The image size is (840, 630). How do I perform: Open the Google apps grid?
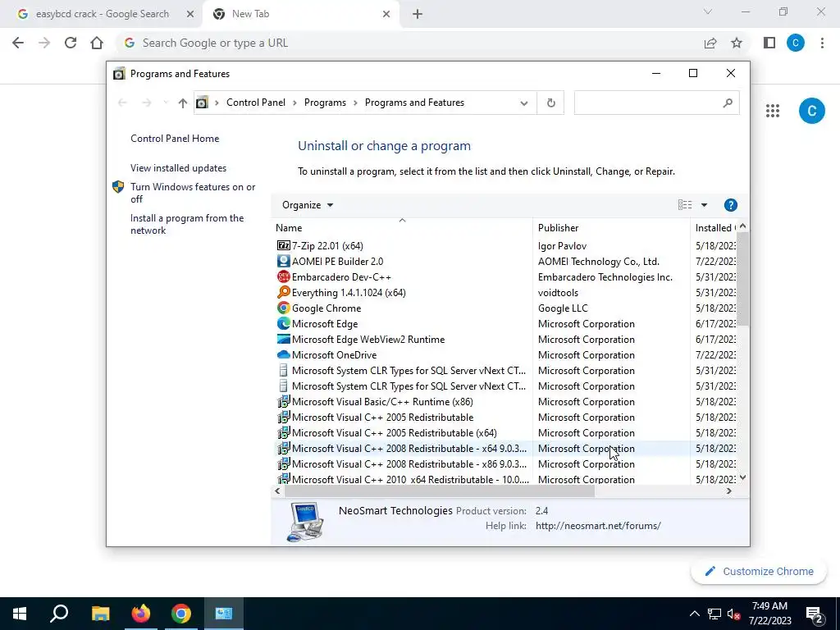(x=773, y=111)
